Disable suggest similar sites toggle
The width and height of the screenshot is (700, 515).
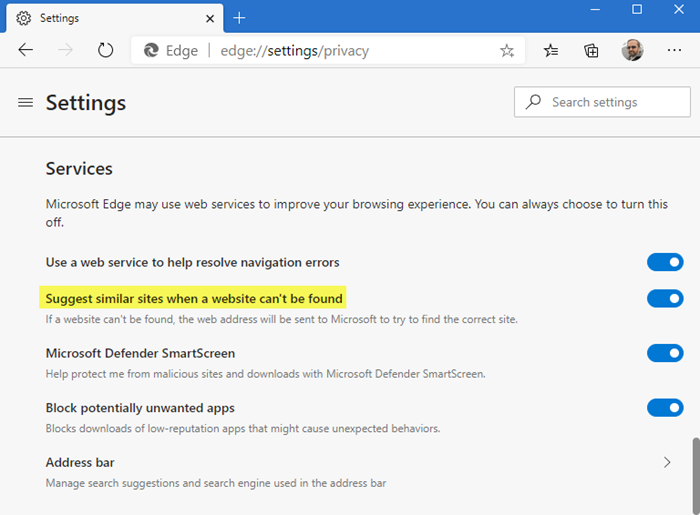(665, 299)
